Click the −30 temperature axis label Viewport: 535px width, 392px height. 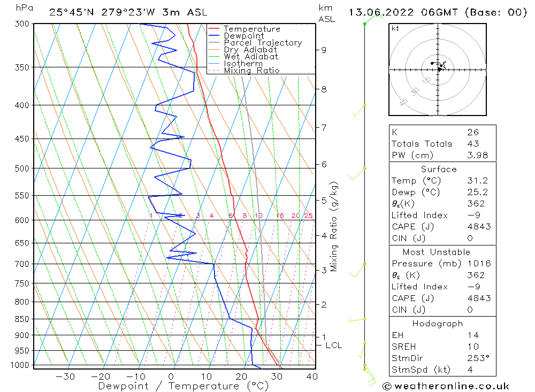[65, 376]
